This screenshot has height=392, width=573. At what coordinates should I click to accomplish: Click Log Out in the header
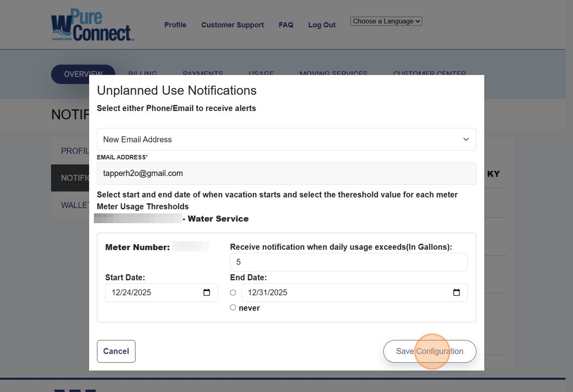click(322, 25)
